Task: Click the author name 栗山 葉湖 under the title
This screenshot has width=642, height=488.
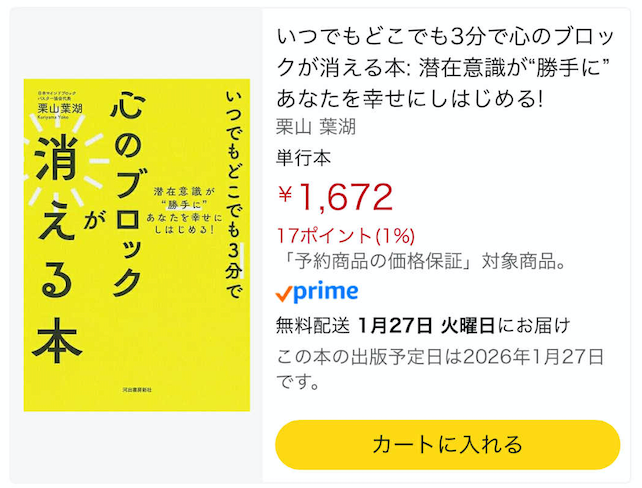Action: (x=315, y=127)
